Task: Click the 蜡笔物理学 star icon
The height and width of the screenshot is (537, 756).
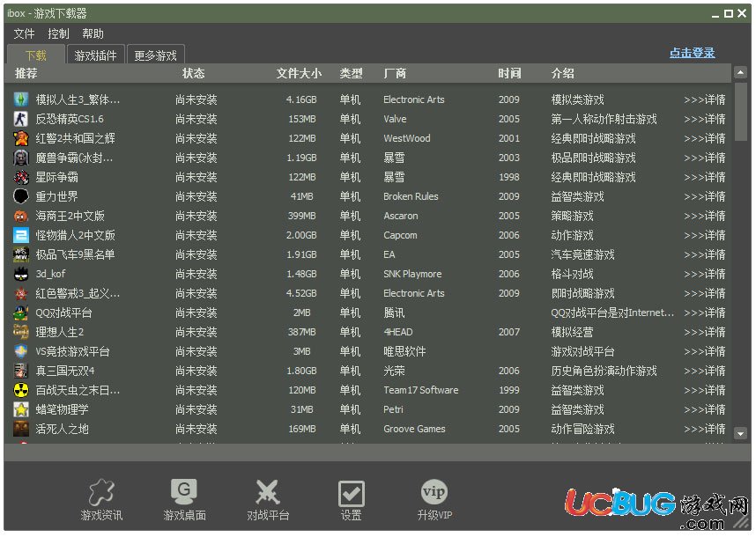Action: [21, 409]
